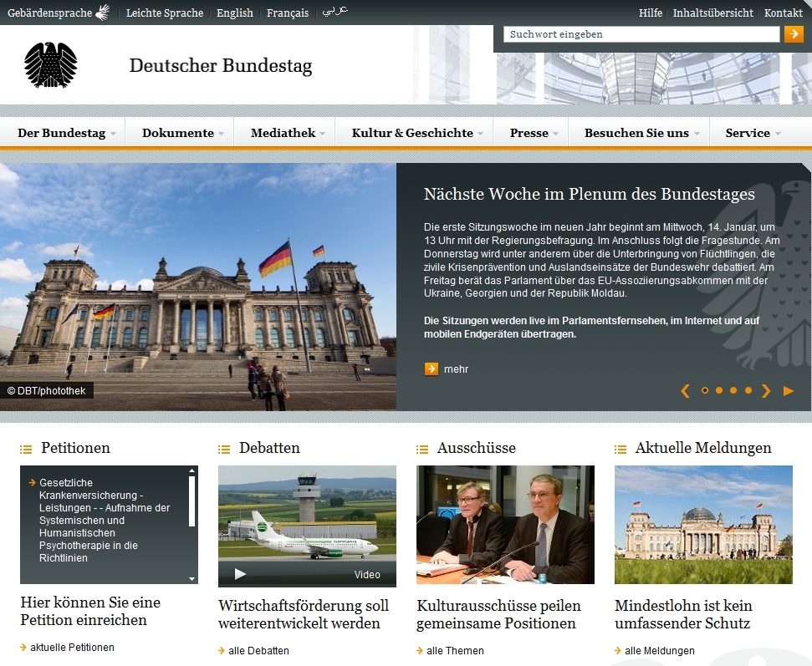Click list icon beside Aktuelle Meldungen

click(620, 450)
